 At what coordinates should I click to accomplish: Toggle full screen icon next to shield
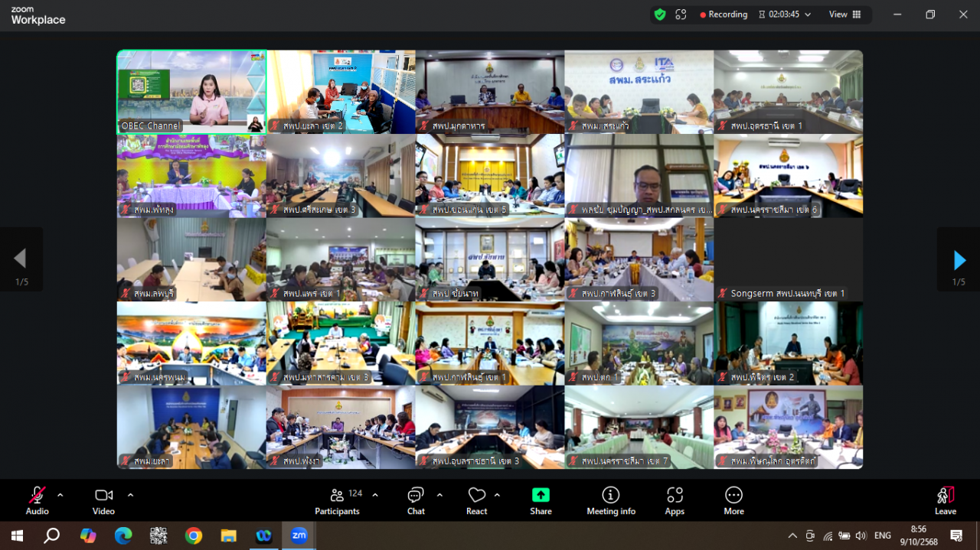point(681,15)
